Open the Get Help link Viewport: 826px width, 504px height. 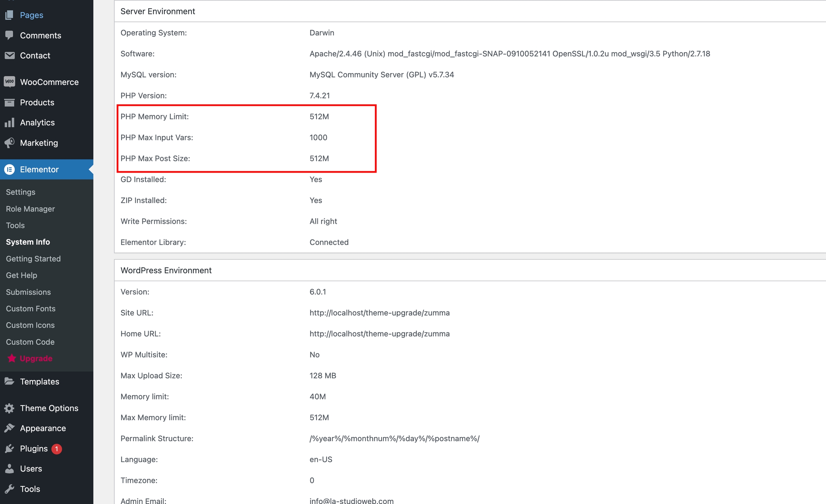22,275
